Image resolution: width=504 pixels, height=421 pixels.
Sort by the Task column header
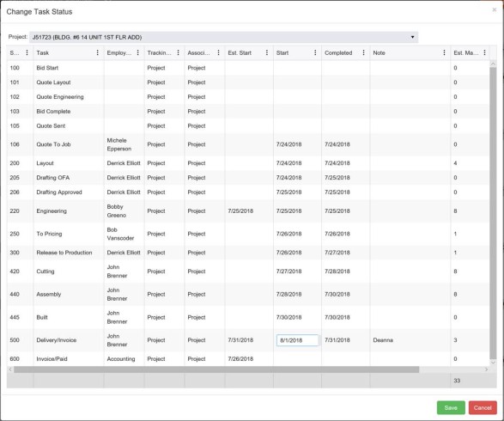point(43,52)
